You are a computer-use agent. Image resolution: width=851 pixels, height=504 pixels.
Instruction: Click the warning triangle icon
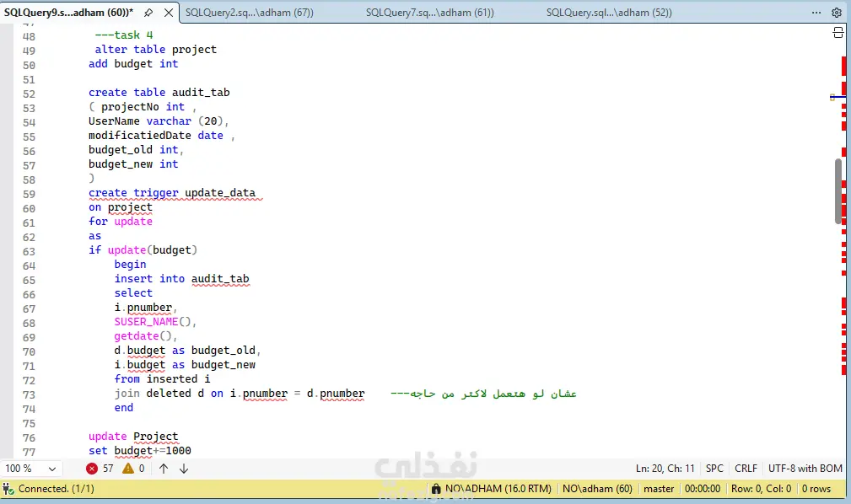pos(128,469)
